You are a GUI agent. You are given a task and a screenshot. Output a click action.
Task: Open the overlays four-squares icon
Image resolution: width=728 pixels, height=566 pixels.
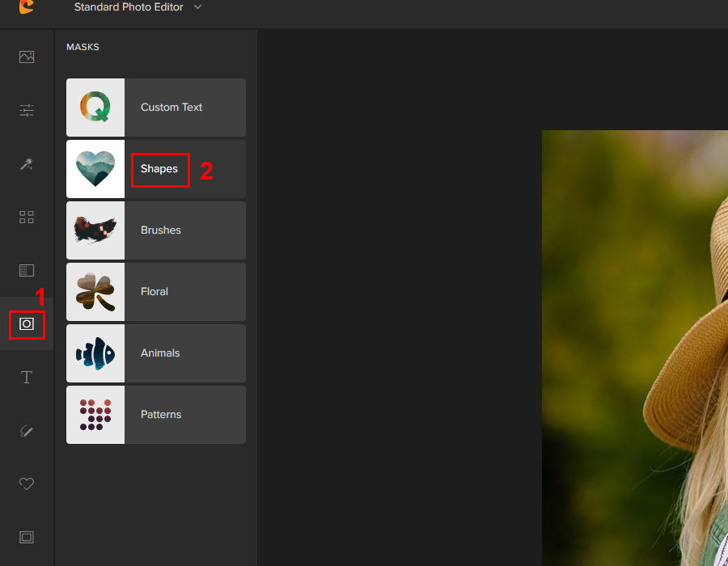tap(27, 217)
